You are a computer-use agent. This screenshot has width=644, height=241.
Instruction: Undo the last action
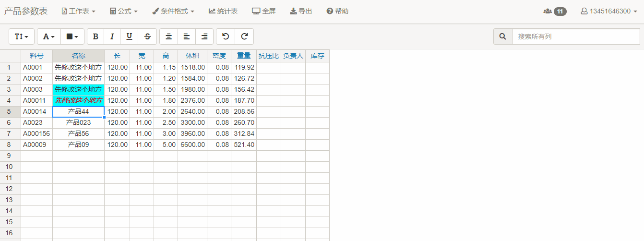(226, 36)
